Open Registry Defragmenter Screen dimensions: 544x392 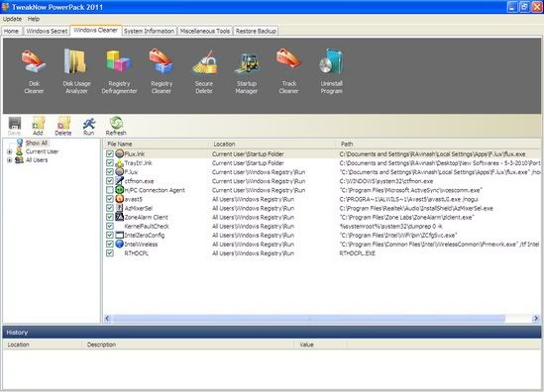click(119, 71)
